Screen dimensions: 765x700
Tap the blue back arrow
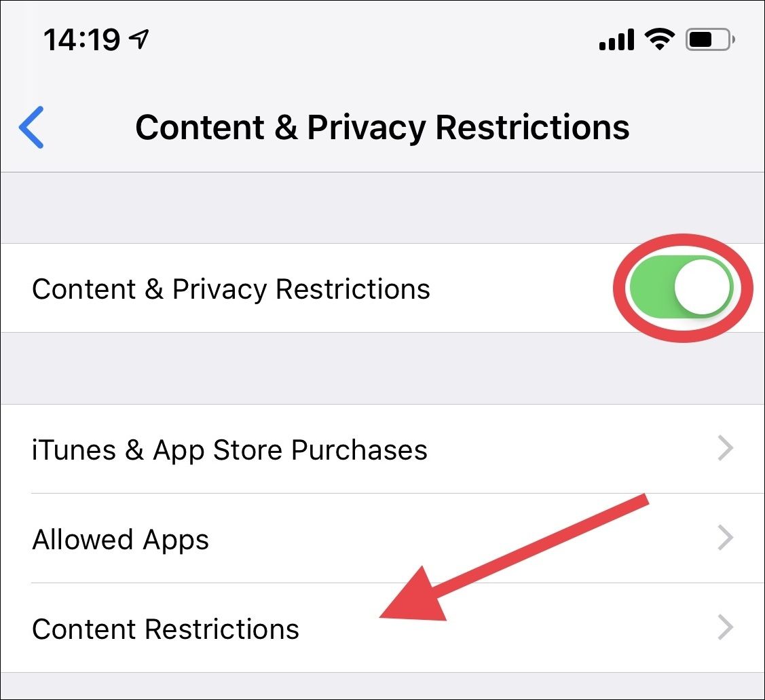point(31,127)
